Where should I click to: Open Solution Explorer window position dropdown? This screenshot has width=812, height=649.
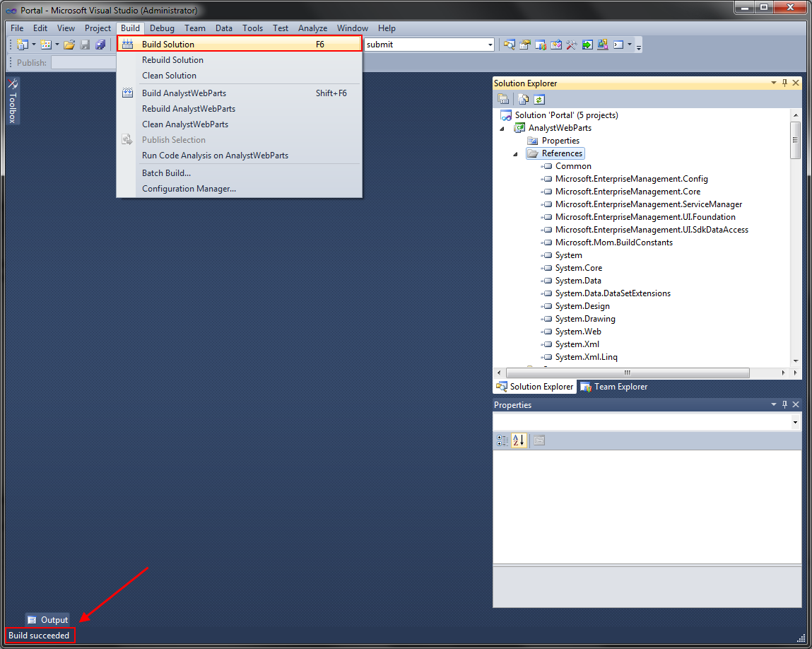(774, 83)
